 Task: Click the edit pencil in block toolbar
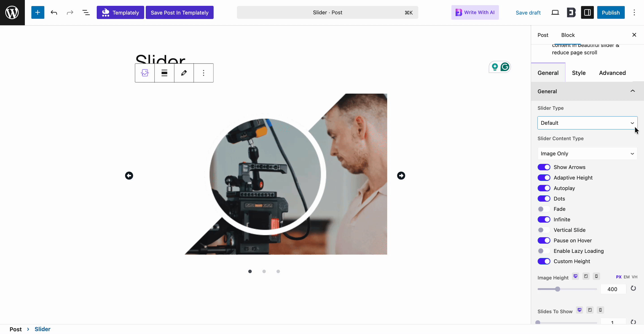pos(184,73)
